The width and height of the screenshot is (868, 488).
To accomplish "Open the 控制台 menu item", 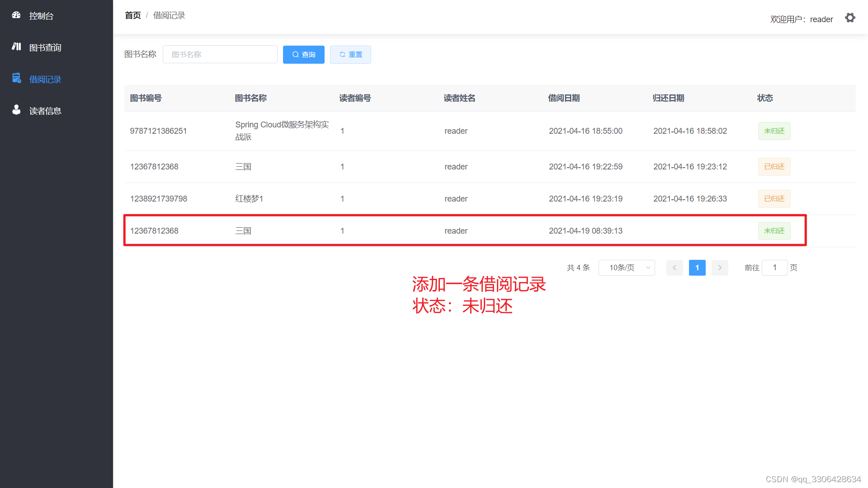I will [57, 16].
